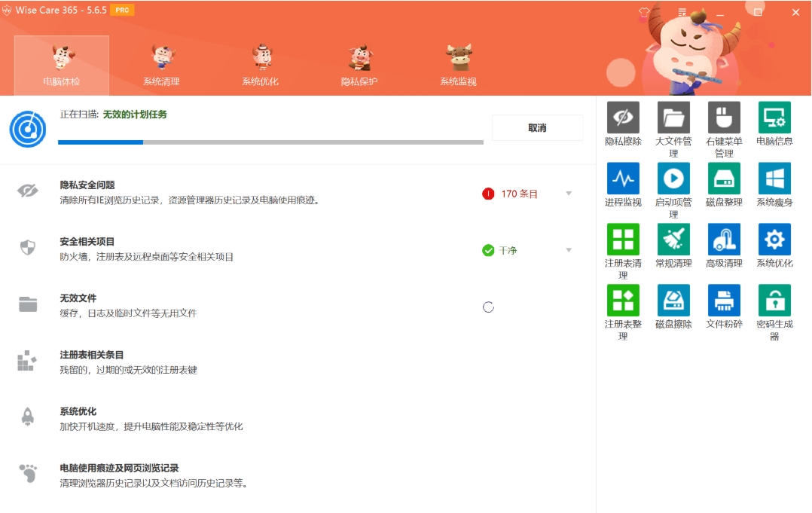Select the 无效文件 heading
The image size is (812, 513).
click(x=78, y=298)
